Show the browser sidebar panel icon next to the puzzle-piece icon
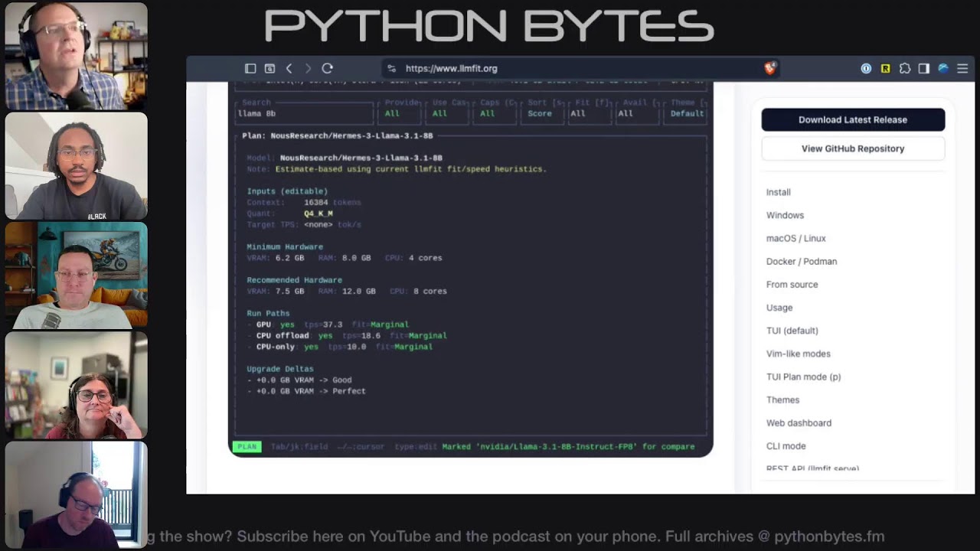The image size is (980, 551). coord(924,68)
